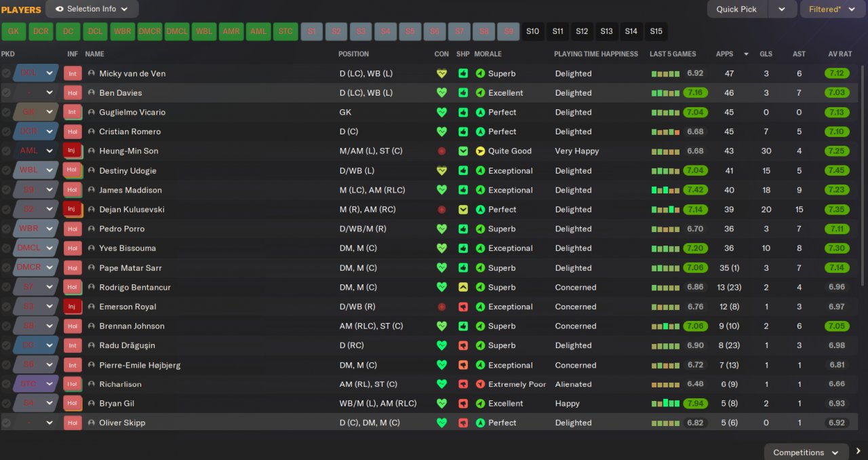Viewport: 868px width, 460px height.
Task: Click Pedro Porro's player profile icon
Action: [x=92, y=229]
